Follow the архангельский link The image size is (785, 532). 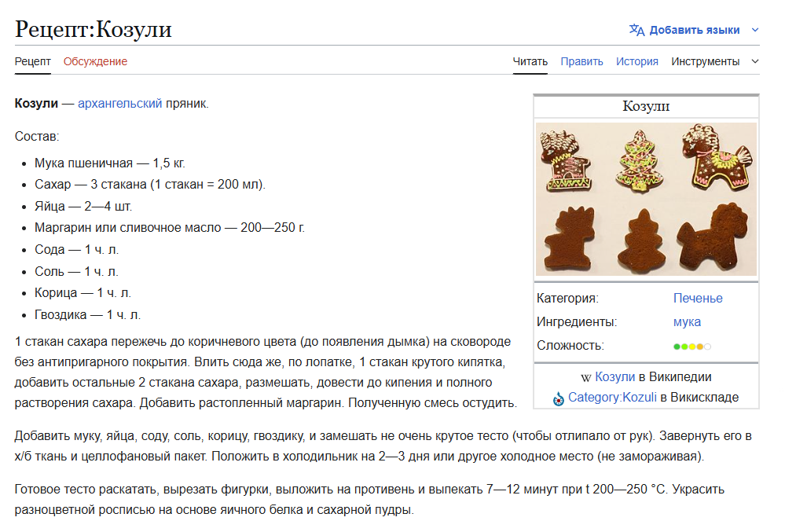(x=119, y=104)
